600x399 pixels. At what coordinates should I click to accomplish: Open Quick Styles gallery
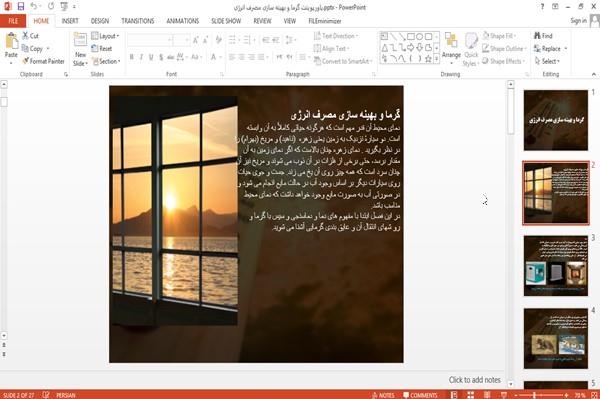471,49
